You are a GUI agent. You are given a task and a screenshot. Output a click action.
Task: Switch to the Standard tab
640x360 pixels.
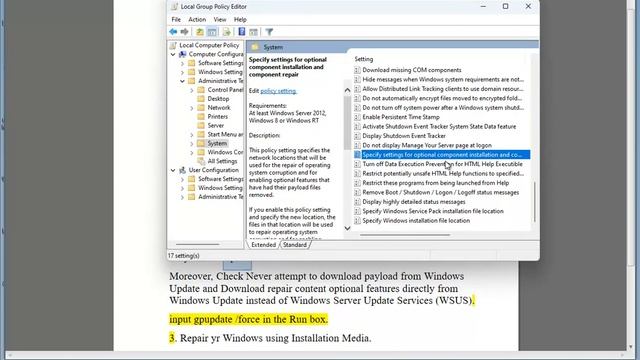point(295,245)
